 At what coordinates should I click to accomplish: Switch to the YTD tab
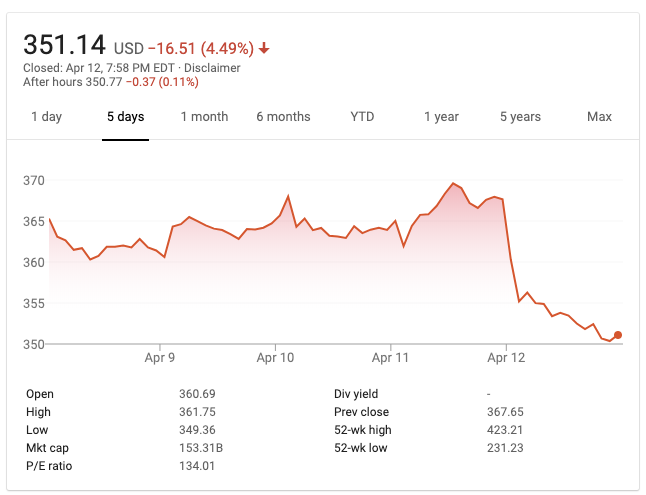tap(362, 117)
